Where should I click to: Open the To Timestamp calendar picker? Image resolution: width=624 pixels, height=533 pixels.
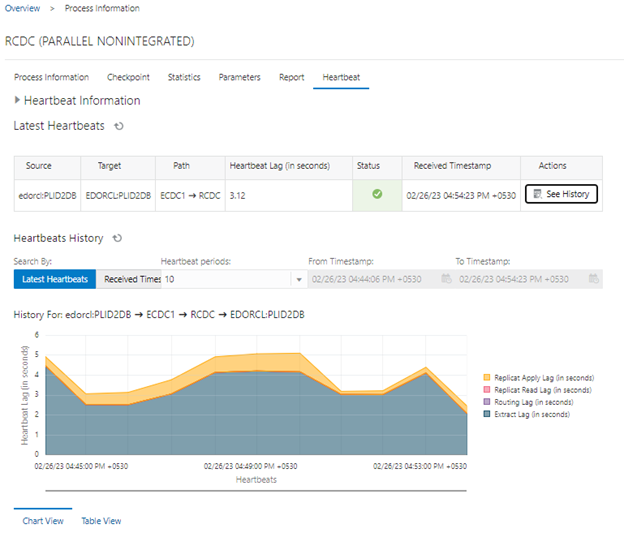click(x=594, y=279)
